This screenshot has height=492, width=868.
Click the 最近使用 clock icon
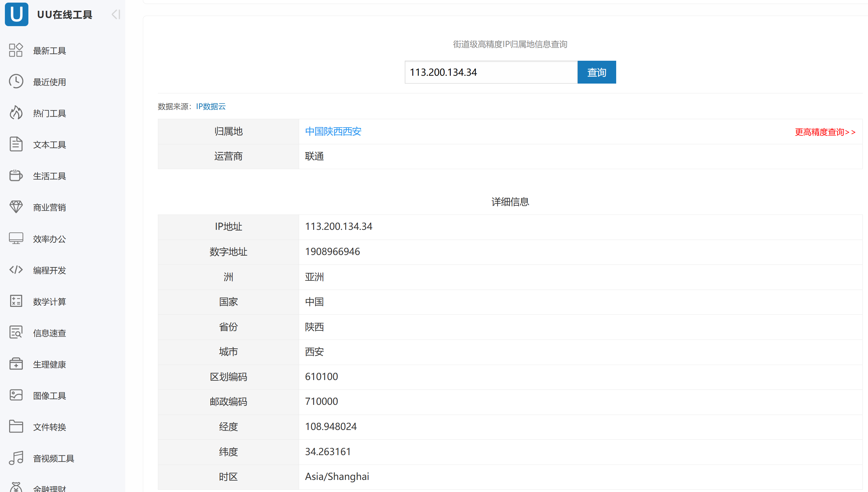(x=16, y=81)
